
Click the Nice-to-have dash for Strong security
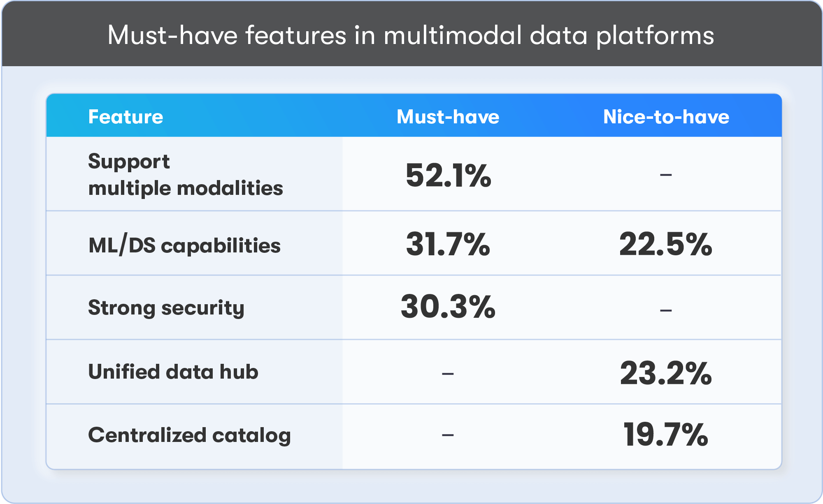pyautogui.click(x=665, y=310)
